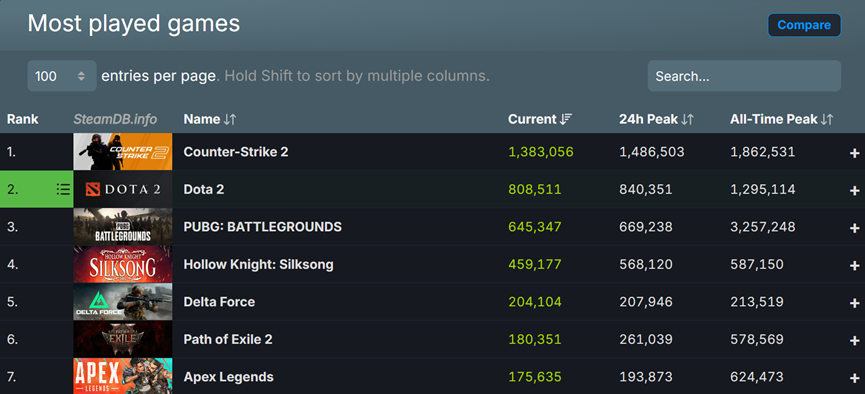Click the Most played games heading
This screenshot has height=394, width=865.
coord(134,24)
